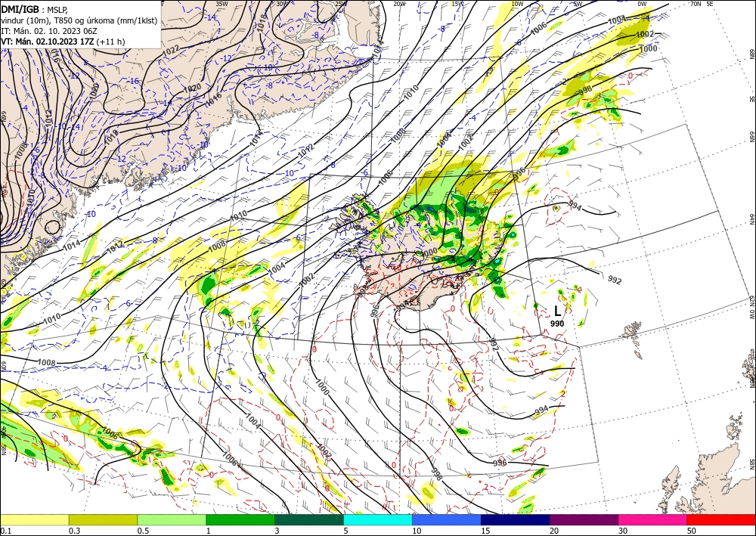Click the blue 10–15 legend swatch
Viewport: 756px width, 536px height.
pos(447,519)
